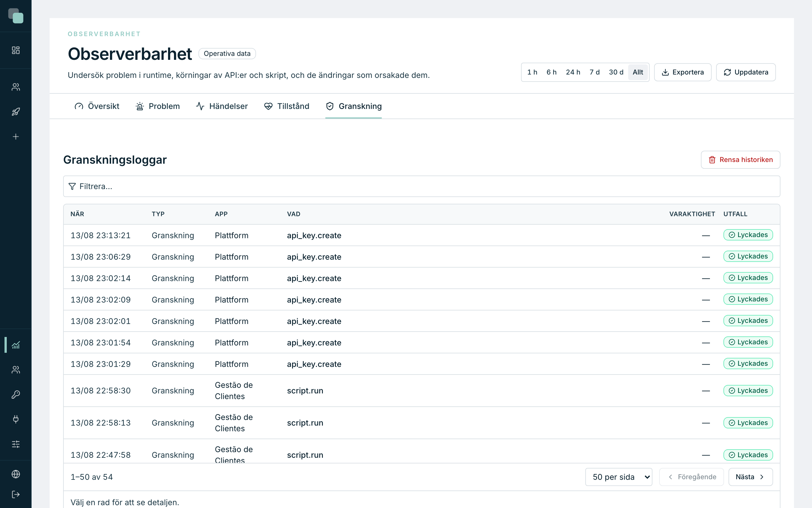Open the 50 per sida dropdown

(619, 477)
